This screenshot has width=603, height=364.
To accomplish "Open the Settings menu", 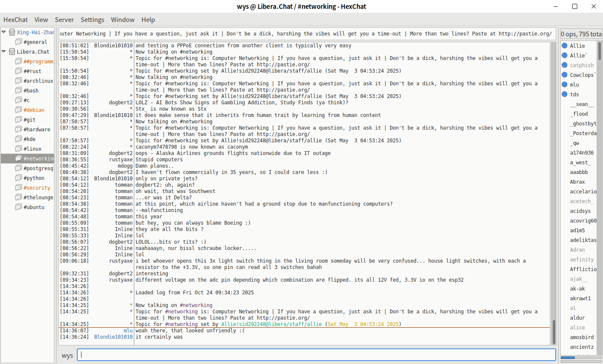I will (92, 19).
